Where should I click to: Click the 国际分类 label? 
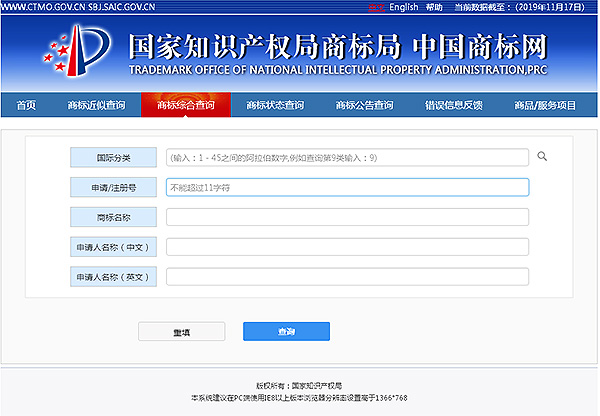113,157
